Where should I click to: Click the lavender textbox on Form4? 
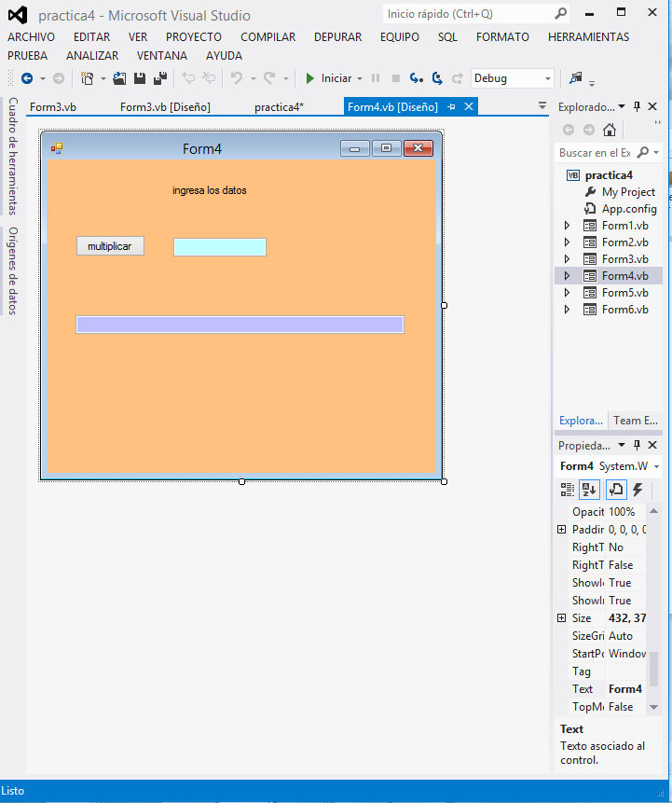click(x=240, y=325)
